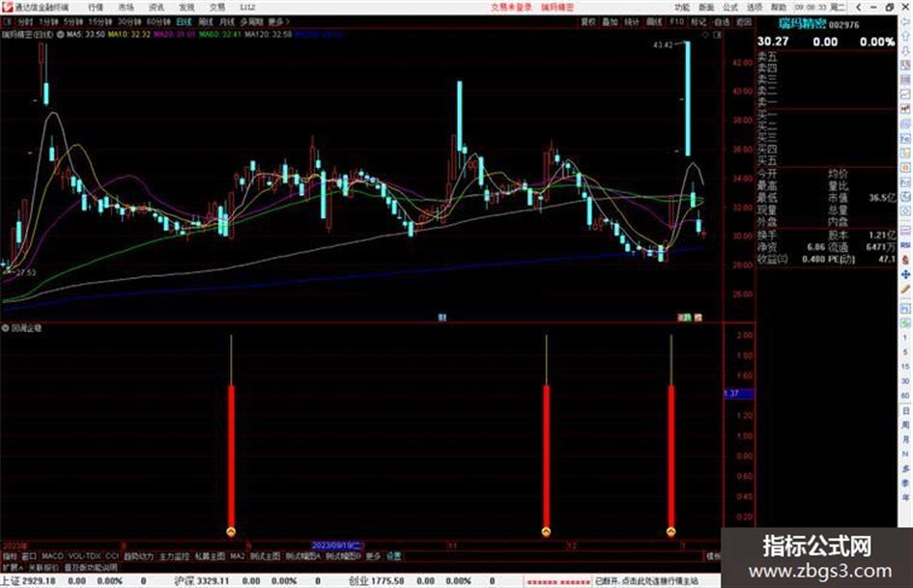Click the 上证 2929.18 index in status bar
Viewport: 913px width, 588px height.
coord(28,581)
